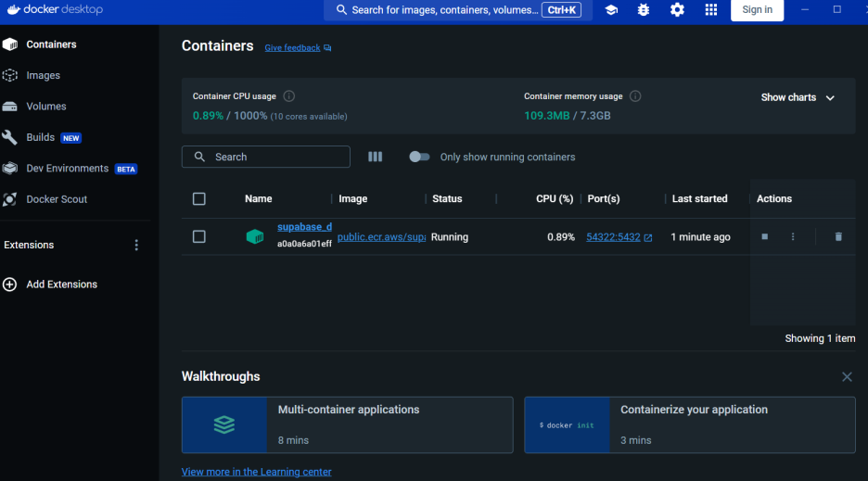Click Add Extensions label
The height and width of the screenshot is (481, 868).
point(62,285)
